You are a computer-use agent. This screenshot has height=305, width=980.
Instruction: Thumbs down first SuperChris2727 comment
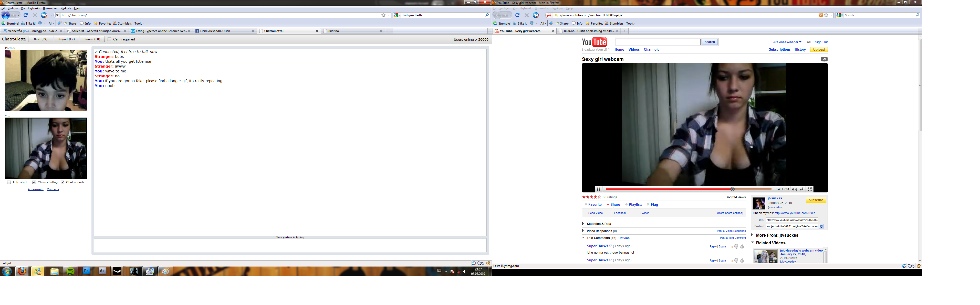(736, 246)
